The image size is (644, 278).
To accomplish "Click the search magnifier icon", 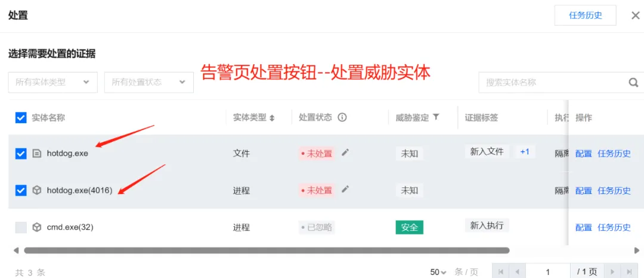I will [x=633, y=82].
